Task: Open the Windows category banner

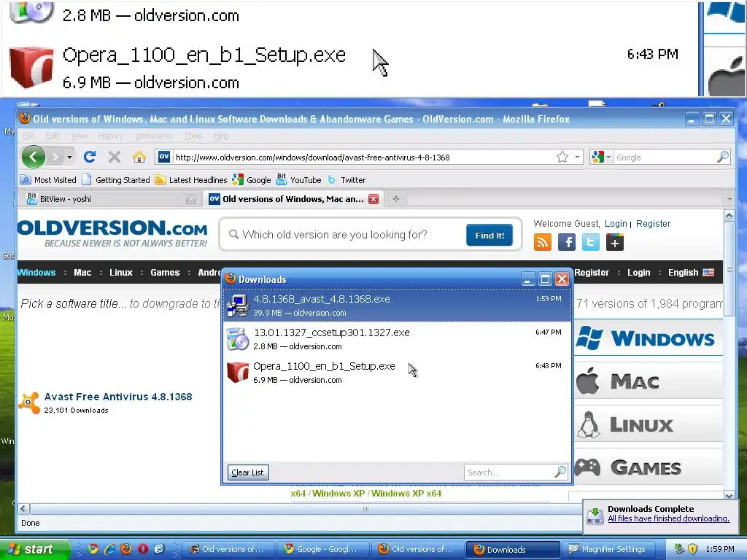Action: pyautogui.click(x=648, y=338)
